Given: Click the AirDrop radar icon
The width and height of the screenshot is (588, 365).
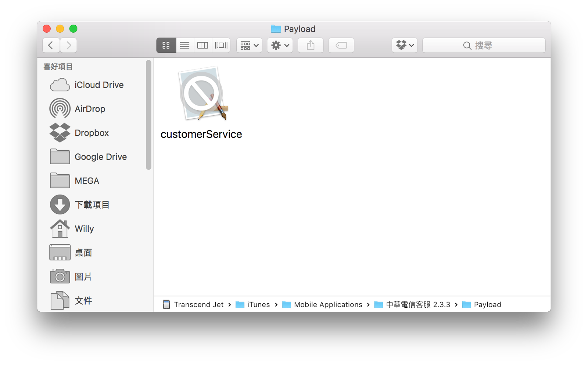Looking at the screenshot, I should point(60,109).
